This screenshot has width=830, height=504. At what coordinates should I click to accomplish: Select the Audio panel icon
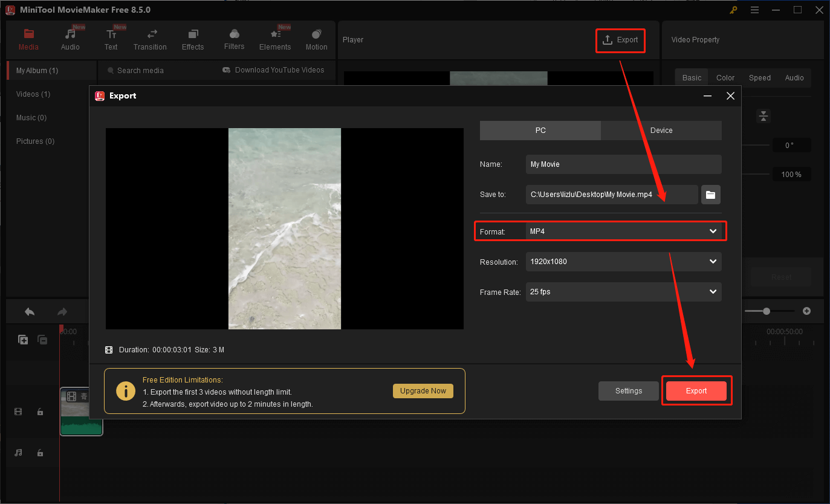(x=70, y=38)
